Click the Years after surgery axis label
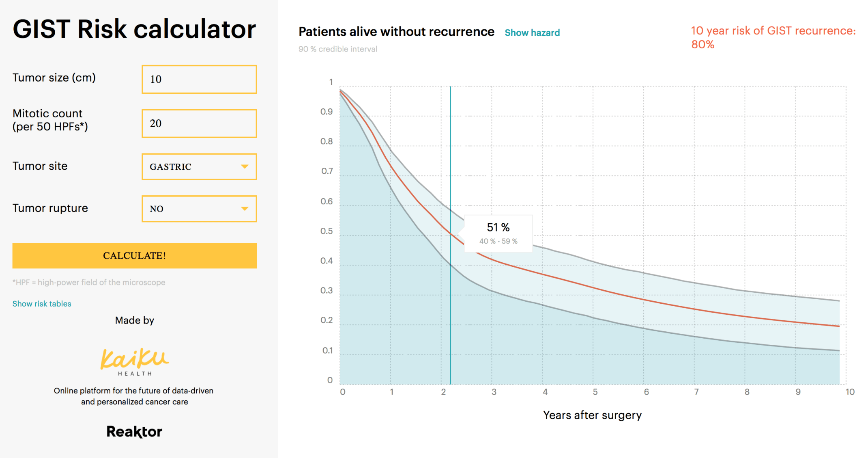868x458 pixels. click(592, 415)
